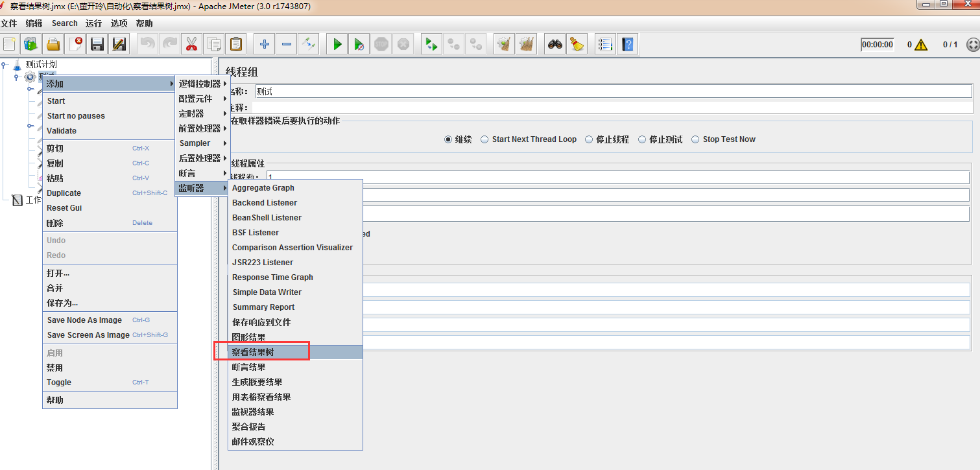Click the blue plus Expand All icon
The height and width of the screenshot is (470, 980).
tap(265, 44)
